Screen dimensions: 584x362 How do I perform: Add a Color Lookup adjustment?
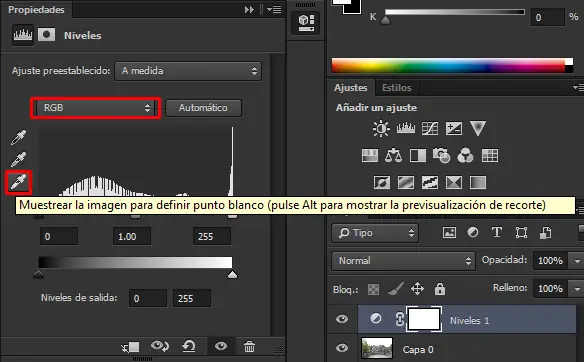click(490, 156)
